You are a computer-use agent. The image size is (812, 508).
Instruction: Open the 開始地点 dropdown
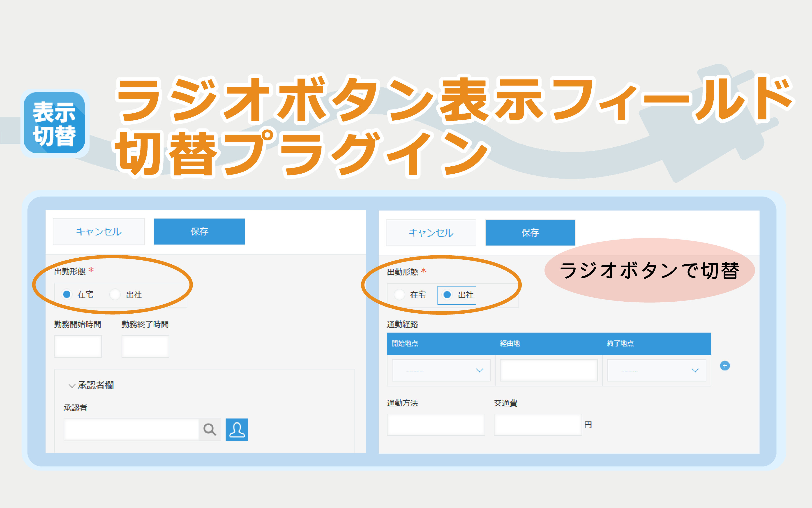point(441,370)
